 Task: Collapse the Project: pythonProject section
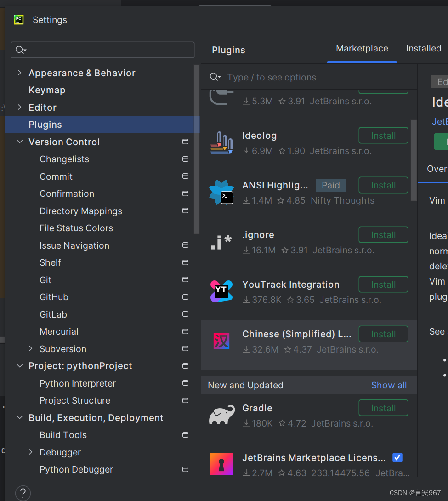coord(19,366)
